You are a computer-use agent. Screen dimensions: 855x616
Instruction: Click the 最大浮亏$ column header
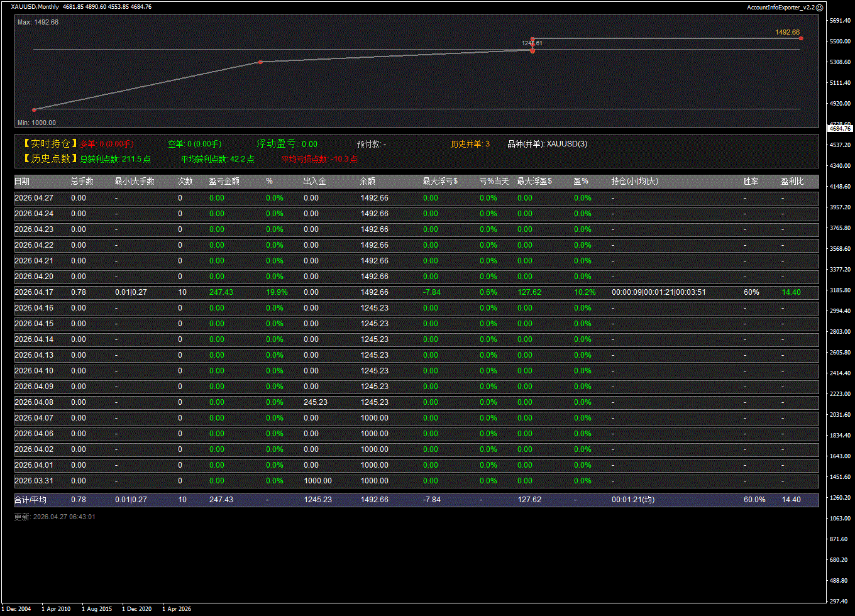click(x=440, y=182)
